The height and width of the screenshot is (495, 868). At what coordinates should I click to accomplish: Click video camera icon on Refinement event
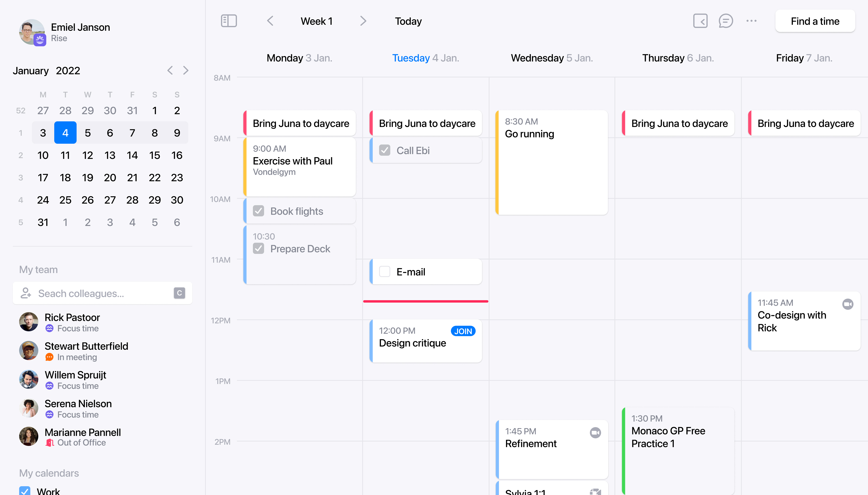595,433
